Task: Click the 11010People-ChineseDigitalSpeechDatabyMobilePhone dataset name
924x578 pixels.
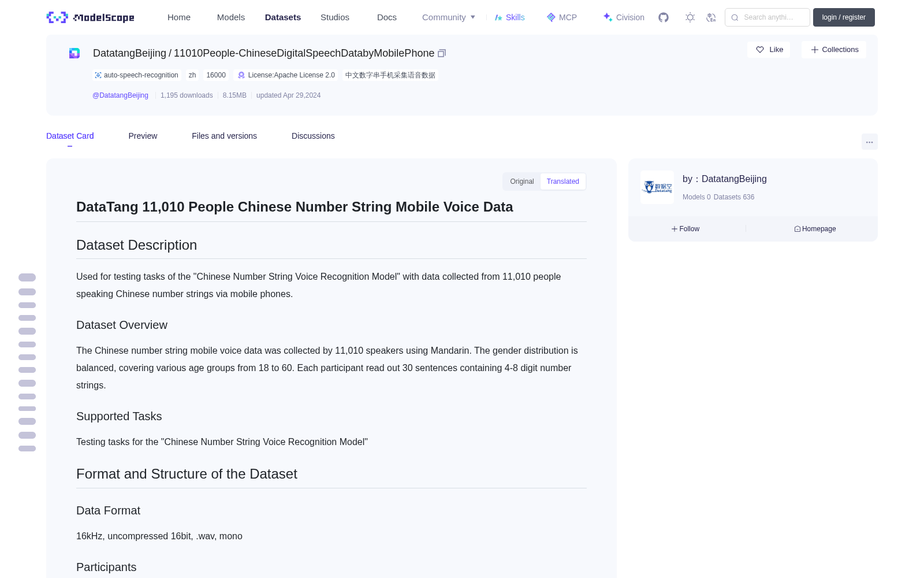Action: coord(304,53)
